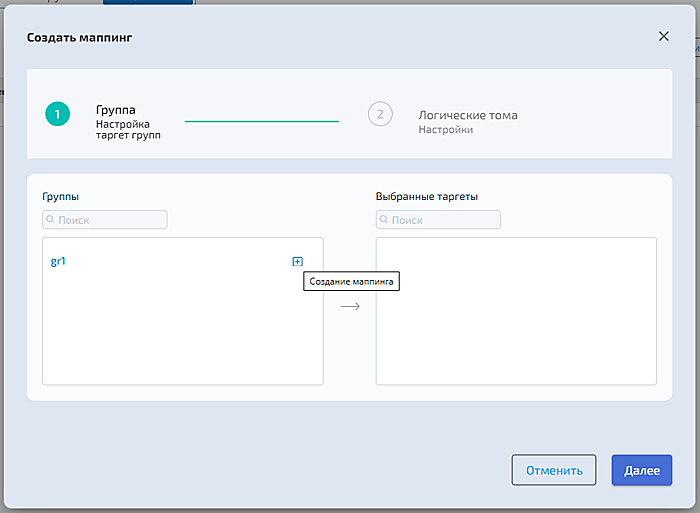700x513 pixels.
Task: Click magnifier icon in Выбранные таргеты search
Action: tap(383, 219)
